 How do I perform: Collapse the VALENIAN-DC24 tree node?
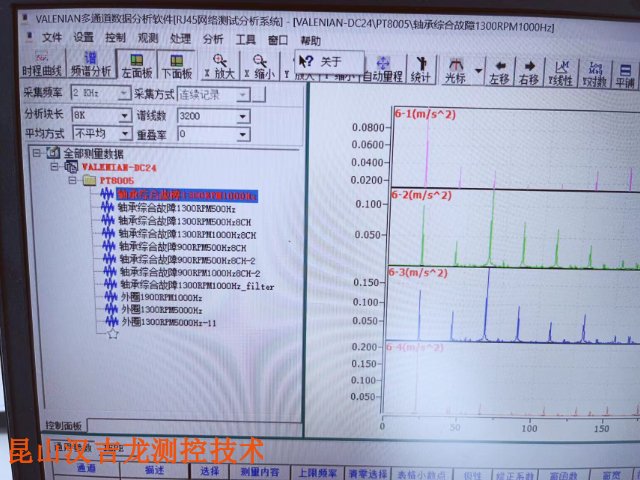[54, 167]
